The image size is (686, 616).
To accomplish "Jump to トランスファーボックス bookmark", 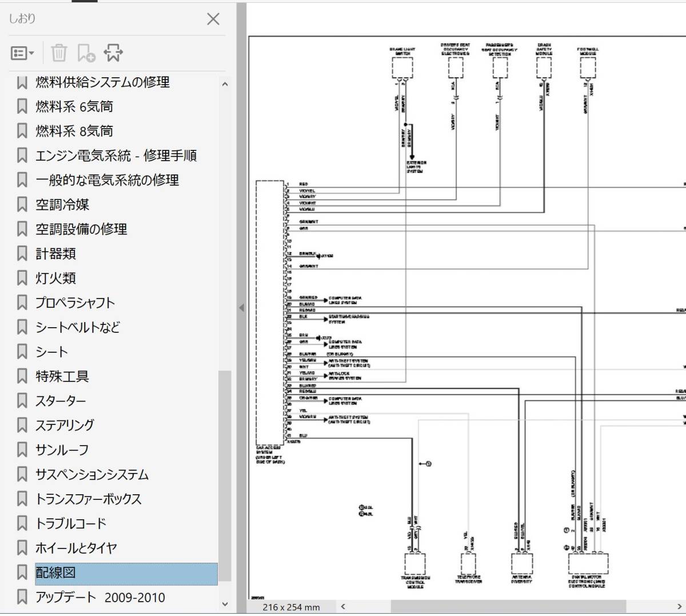I will 89,499.
